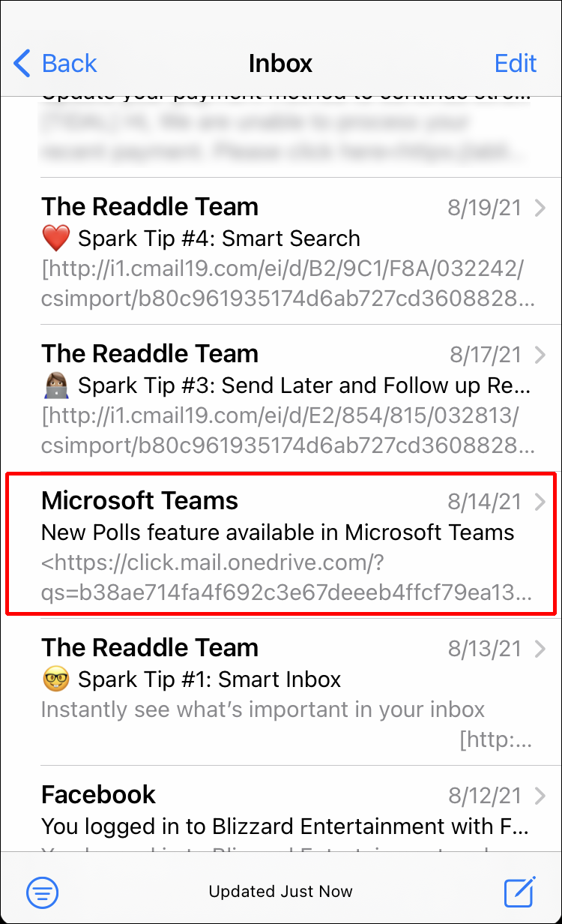Go Back to the mailboxes list
This screenshot has width=562, height=924.
tap(69, 64)
